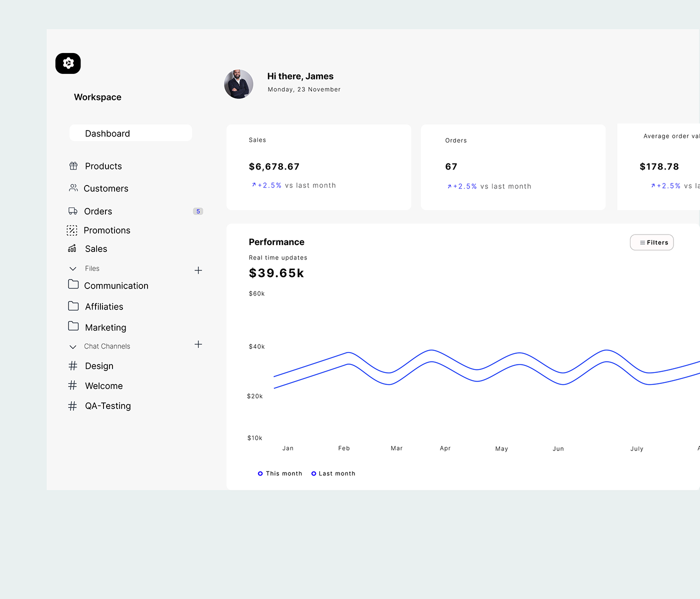Collapse the Files section chevron

click(x=73, y=268)
